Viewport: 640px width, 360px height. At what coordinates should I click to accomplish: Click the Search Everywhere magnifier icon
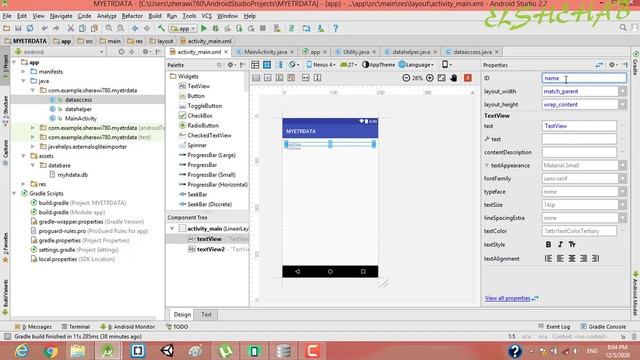tap(623, 28)
